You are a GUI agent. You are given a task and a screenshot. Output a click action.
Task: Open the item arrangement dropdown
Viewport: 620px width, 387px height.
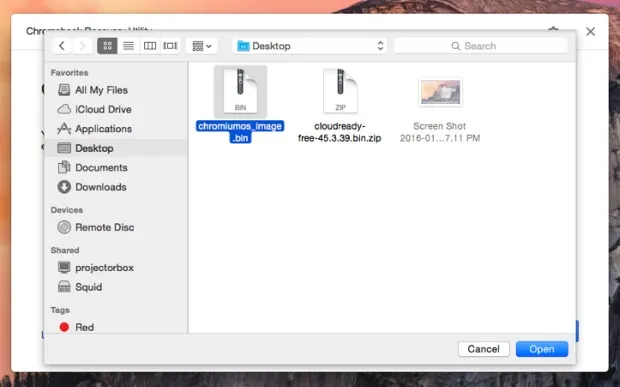[202, 46]
